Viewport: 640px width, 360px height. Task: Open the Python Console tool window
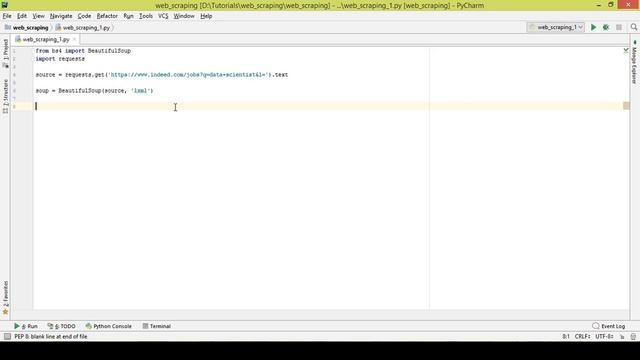pos(109,326)
